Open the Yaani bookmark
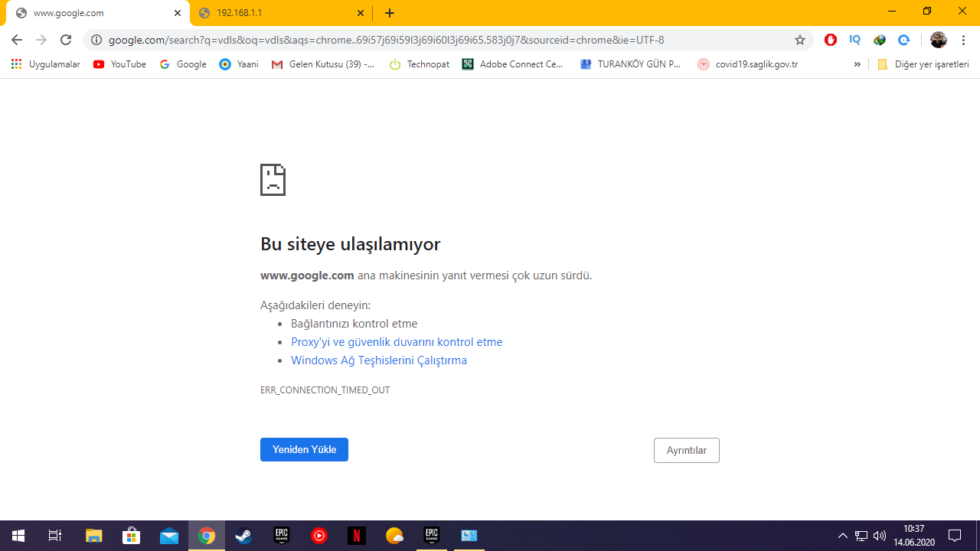The image size is (980, 551). tap(239, 64)
